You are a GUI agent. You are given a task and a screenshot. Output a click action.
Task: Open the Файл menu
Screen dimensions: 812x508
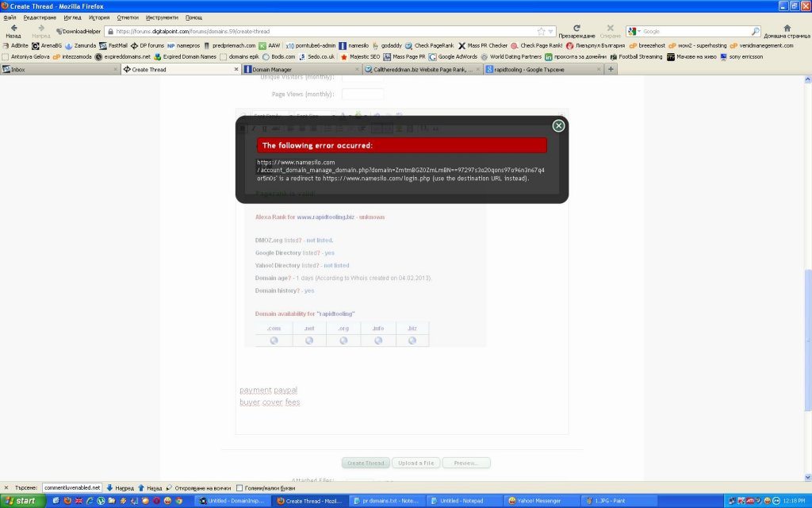point(10,17)
